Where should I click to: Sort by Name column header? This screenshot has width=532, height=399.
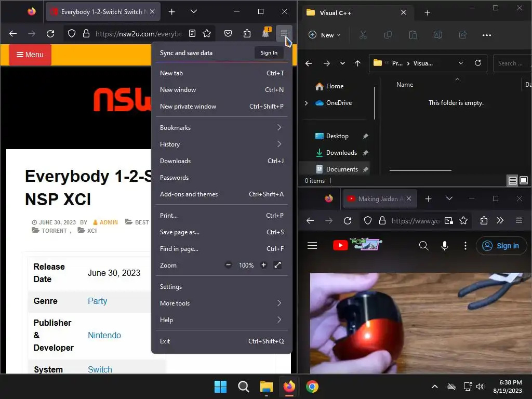[405, 85]
